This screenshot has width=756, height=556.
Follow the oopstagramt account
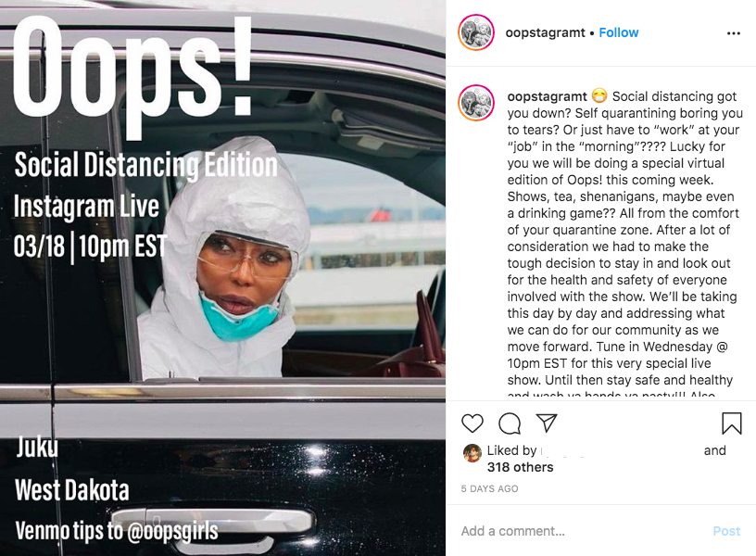pos(619,32)
